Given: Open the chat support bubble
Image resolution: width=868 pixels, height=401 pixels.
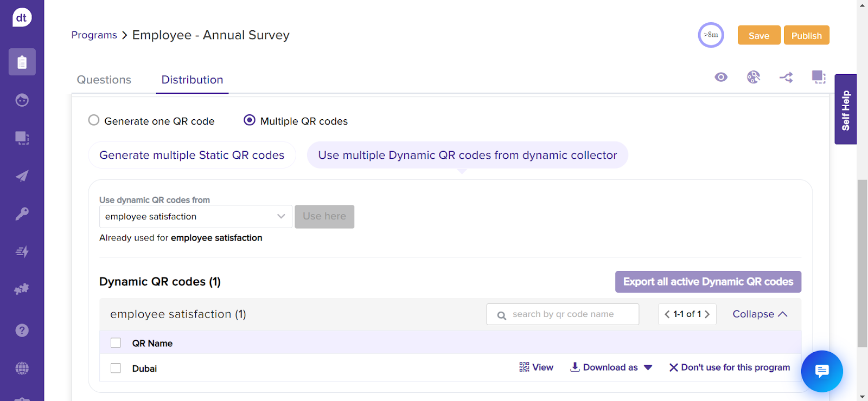Looking at the screenshot, I should click(x=821, y=371).
